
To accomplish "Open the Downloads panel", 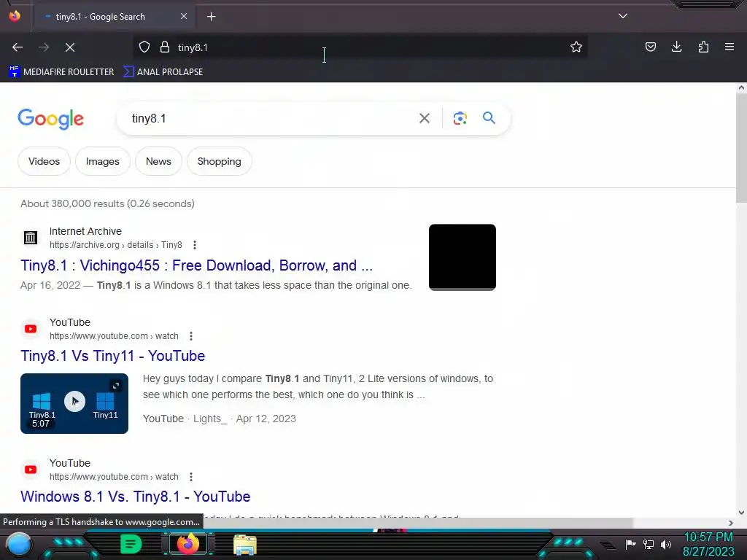I will click(x=676, y=47).
